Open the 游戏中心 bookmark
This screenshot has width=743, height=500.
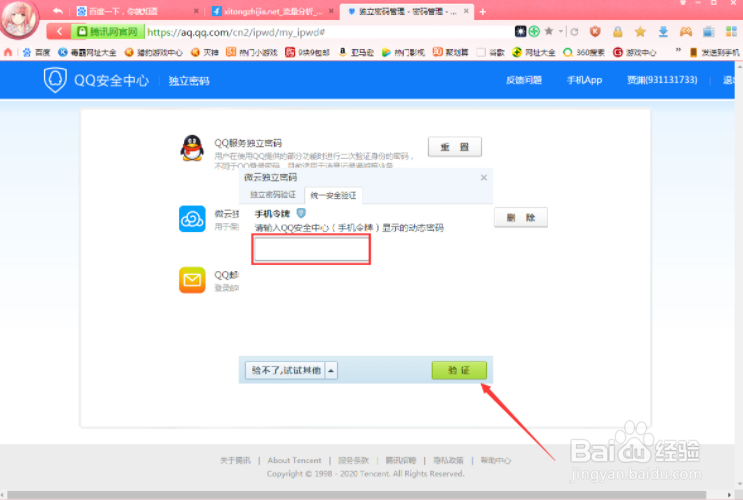(x=634, y=52)
